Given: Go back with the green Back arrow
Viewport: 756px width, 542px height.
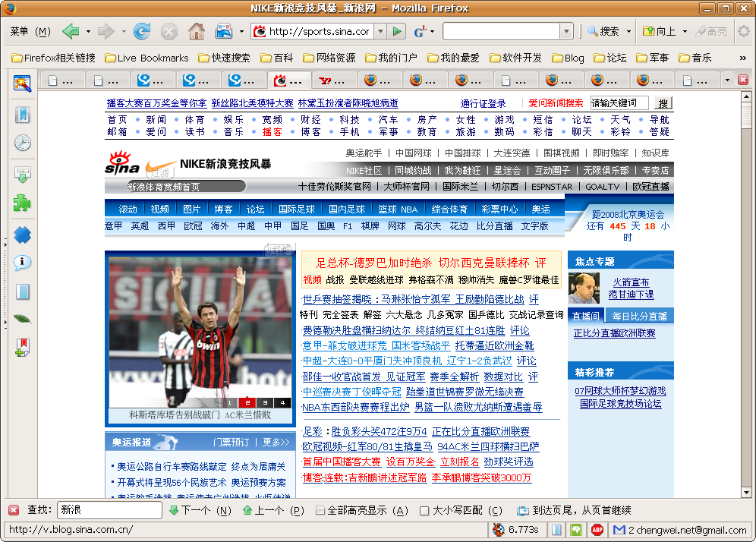Looking at the screenshot, I should [71, 32].
